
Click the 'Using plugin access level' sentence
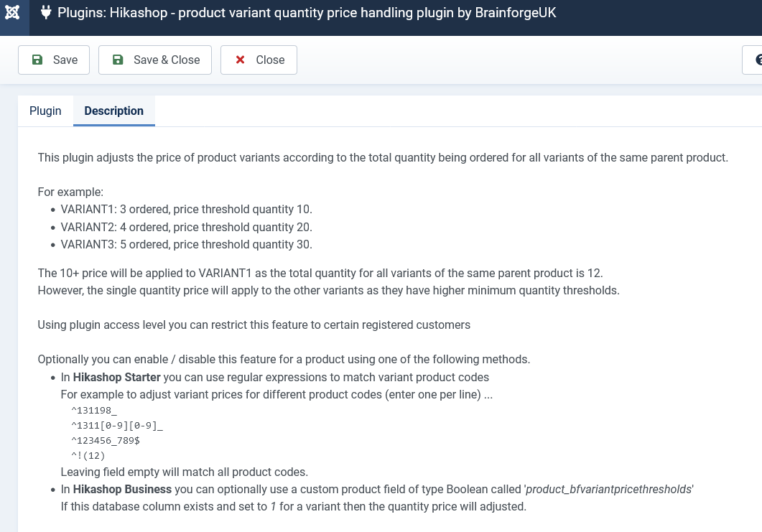tap(254, 325)
